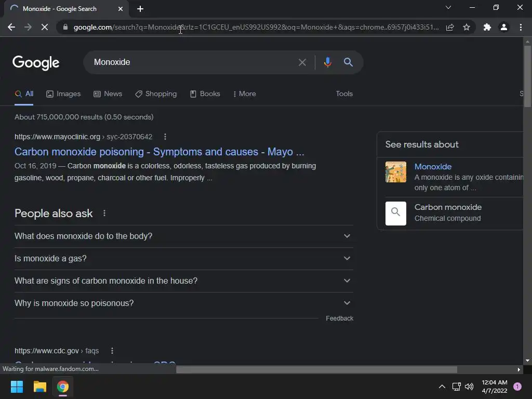
Task: Expand "What are signs of carbon monoxide in the house?"
Action: 183,281
